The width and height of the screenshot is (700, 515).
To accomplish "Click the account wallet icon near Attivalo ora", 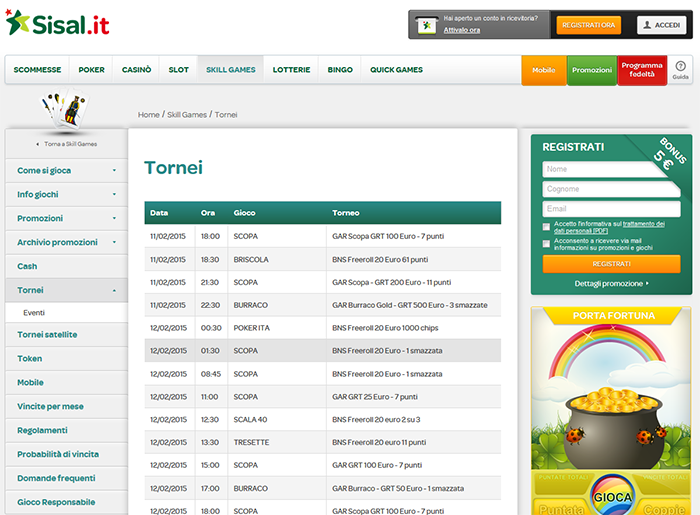I will (x=426, y=25).
